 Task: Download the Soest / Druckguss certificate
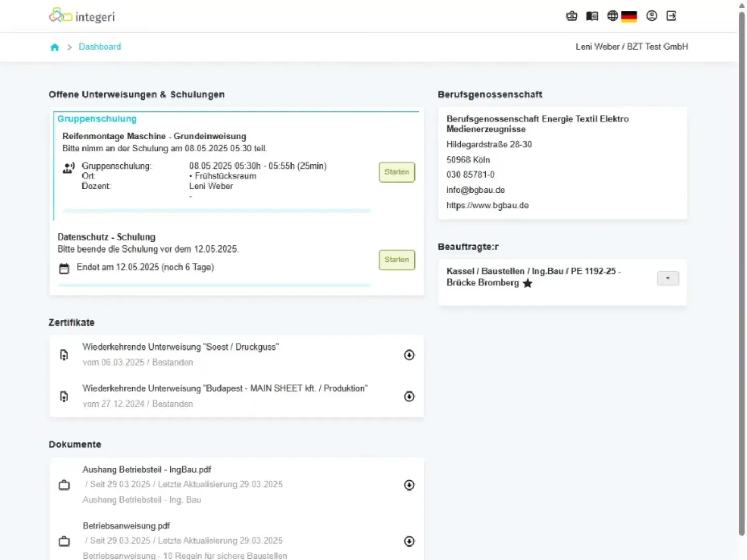click(409, 355)
